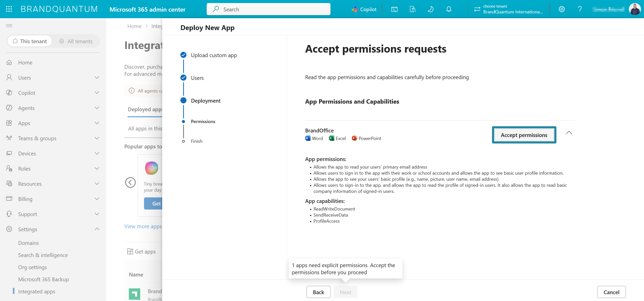Viewport: 644px width, 301px height.
Task: Open the user profile avatar
Action: 635,9
